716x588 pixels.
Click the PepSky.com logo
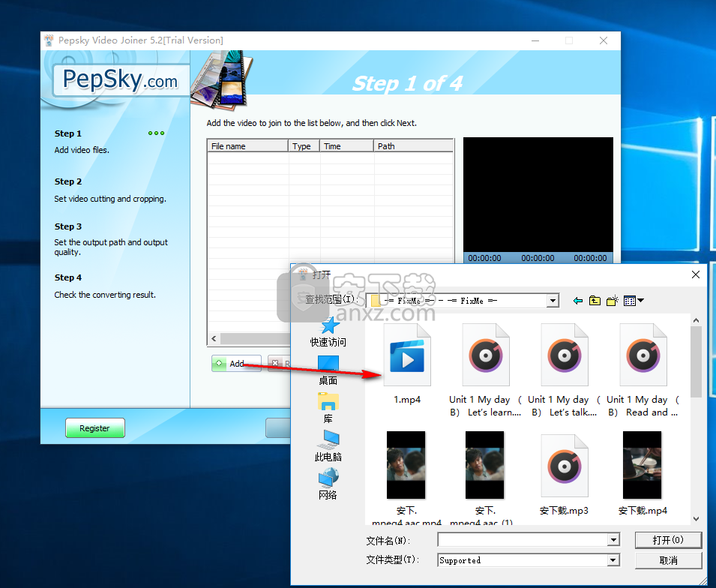click(x=121, y=80)
